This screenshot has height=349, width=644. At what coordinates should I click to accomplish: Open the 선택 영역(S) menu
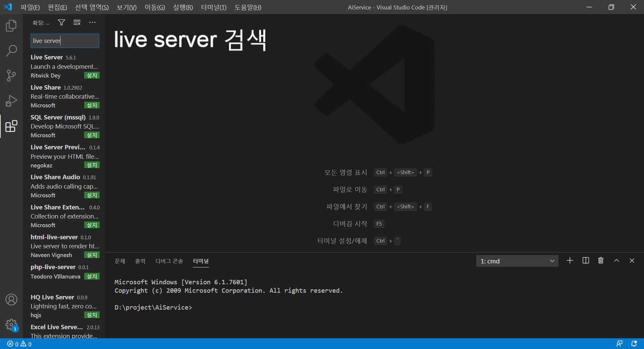(x=92, y=8)
